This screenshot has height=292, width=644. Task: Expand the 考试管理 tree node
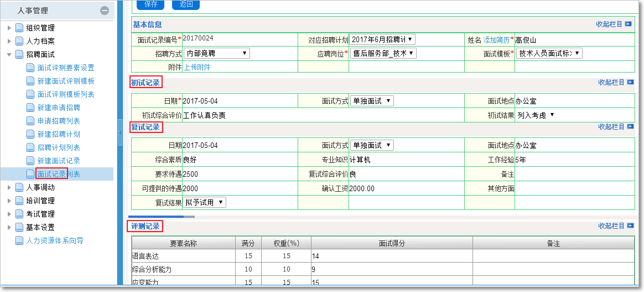coord(9,214)
